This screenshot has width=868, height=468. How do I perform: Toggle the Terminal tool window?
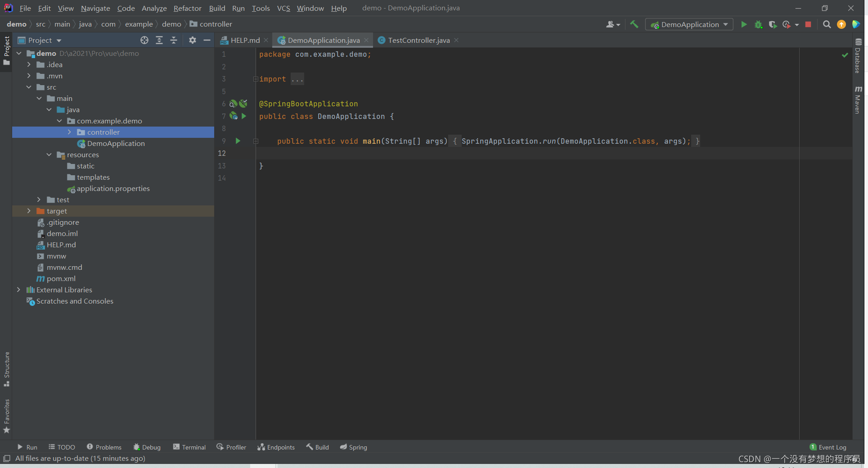pyautogui.click(x=189, y=447)
